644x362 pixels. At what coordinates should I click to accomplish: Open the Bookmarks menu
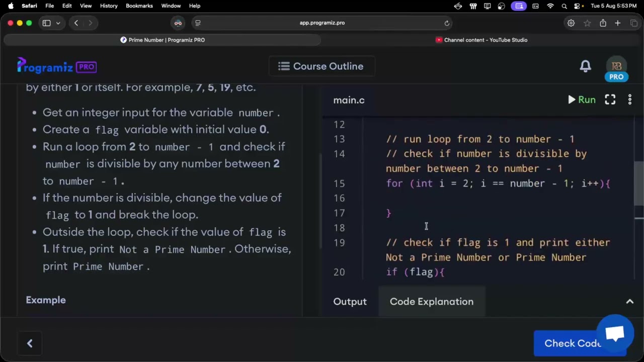(139, 6)
